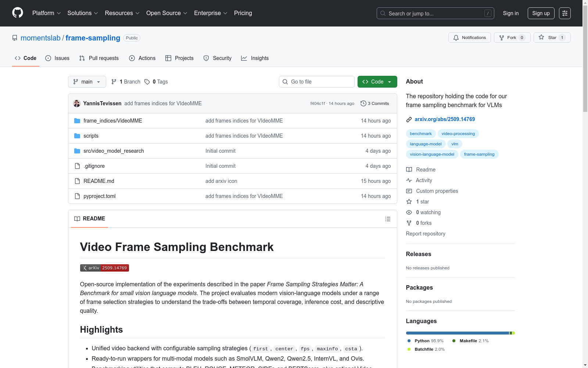Click the language-model topic tag
This screenshot has width=588, height=368.
coord(426,144)
